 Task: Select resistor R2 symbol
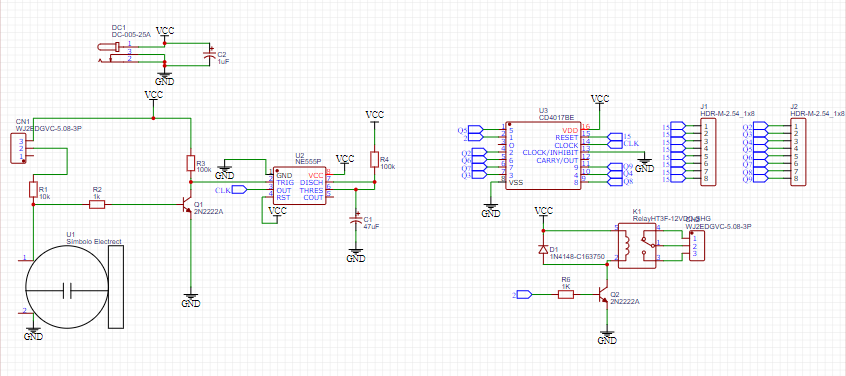tap(97, 204)
